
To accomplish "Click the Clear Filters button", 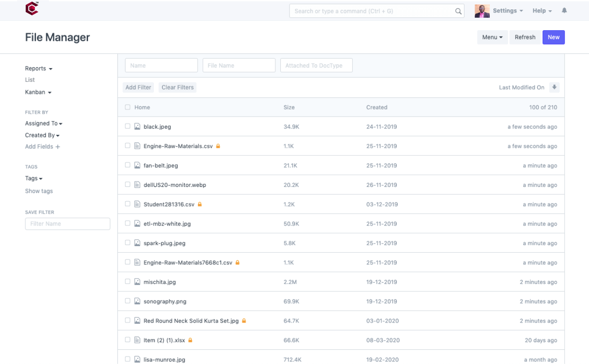I will point(178,87).
